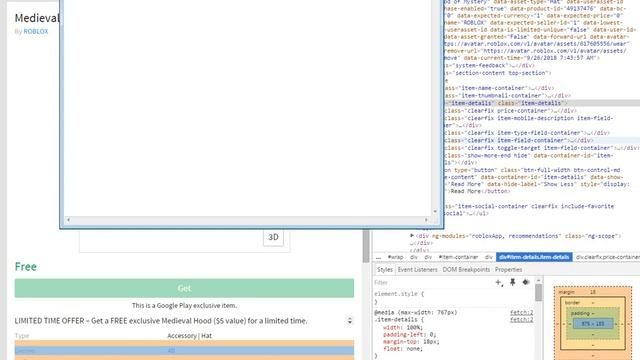Screen dimensions: 640x360
Task: Open first fetch:2 source link
Action: pos(521,313)
